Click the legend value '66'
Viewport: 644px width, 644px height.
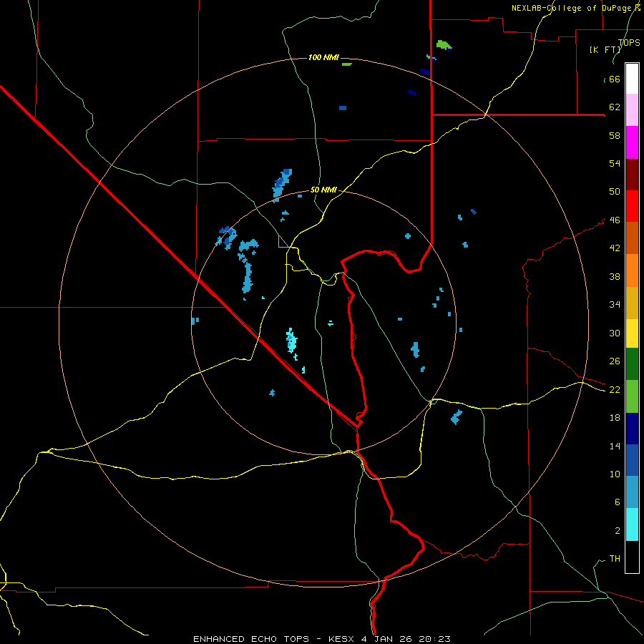(x=615, y=79)
